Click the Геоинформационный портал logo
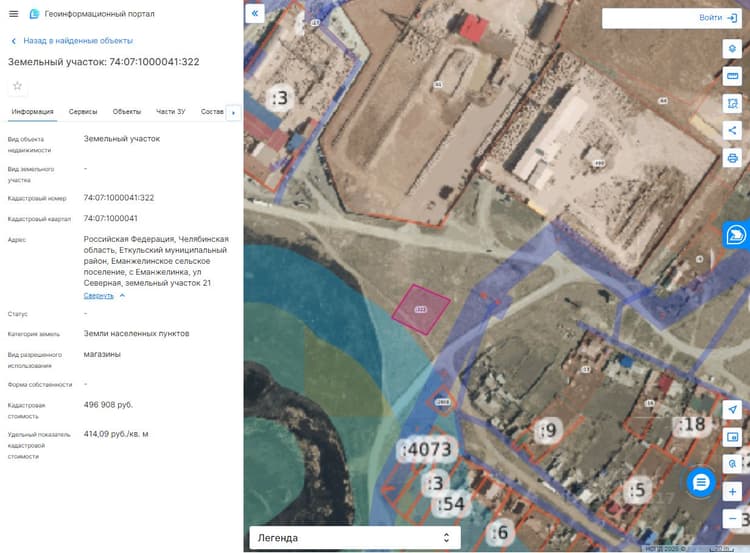This screenshot has height=553, width=750. [34, 14]
